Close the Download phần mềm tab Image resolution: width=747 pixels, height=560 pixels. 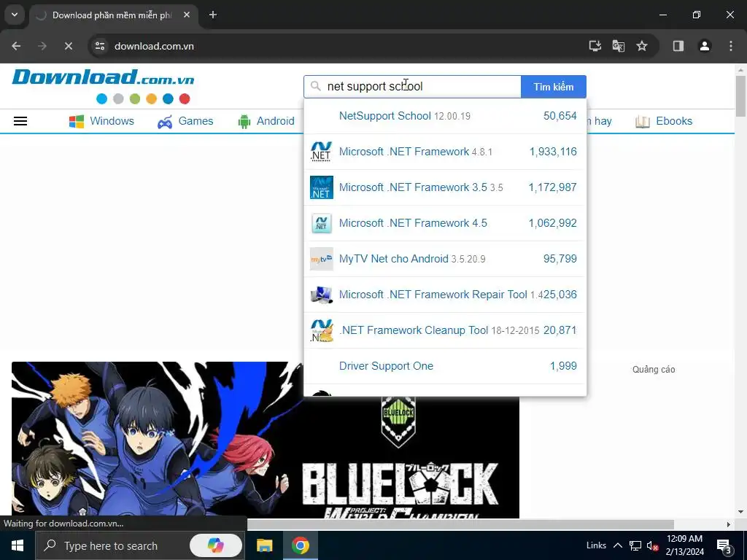187,15
